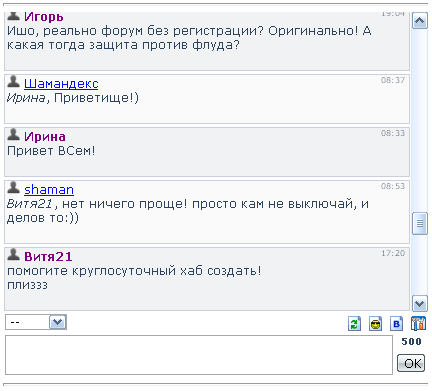This screenshot has height=391, width=432.
Task: Open the smiley emoticon picker
Action: pyautogui.click(x=376, y=323)
